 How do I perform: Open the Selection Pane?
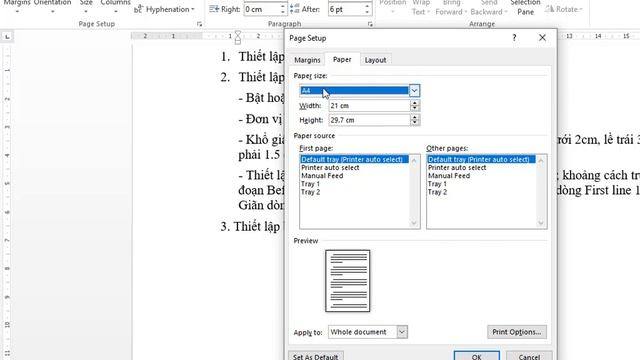(525, 7)
